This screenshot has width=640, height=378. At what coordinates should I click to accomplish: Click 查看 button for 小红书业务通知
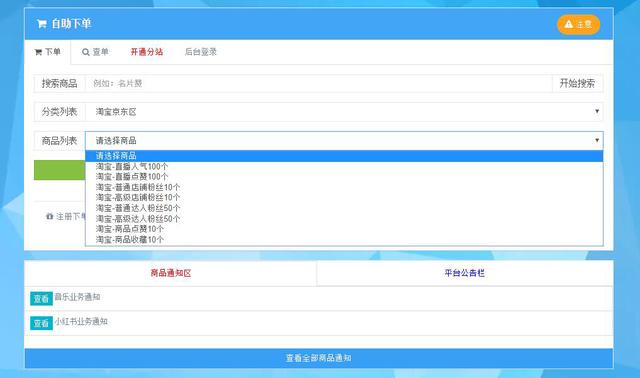[x=41, y=323]
